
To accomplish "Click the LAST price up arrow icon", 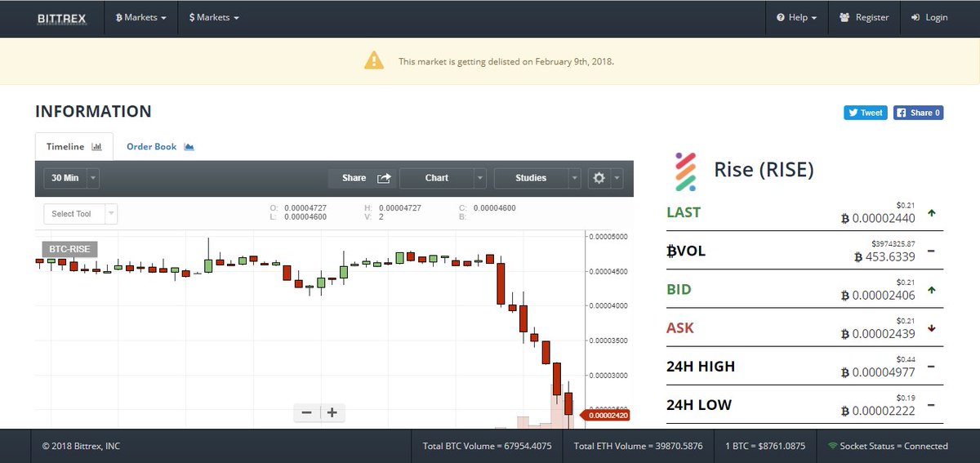I will (932, 213).
